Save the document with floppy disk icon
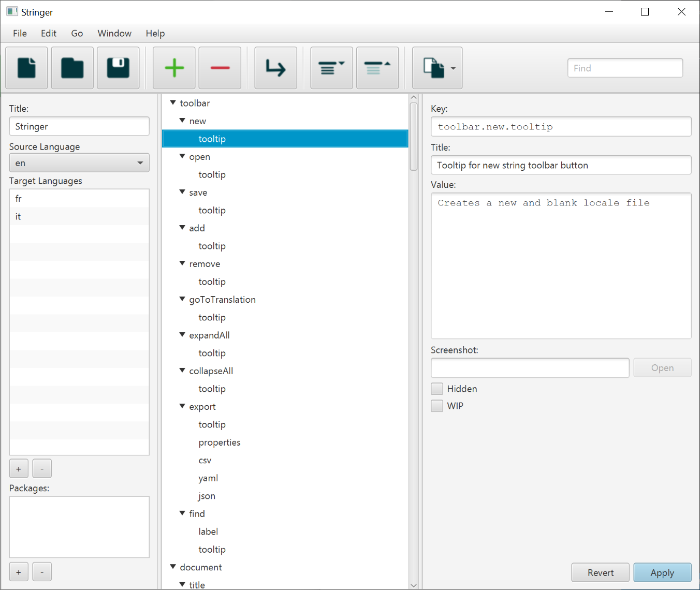 pyautogui.click(x=118, y=68)
